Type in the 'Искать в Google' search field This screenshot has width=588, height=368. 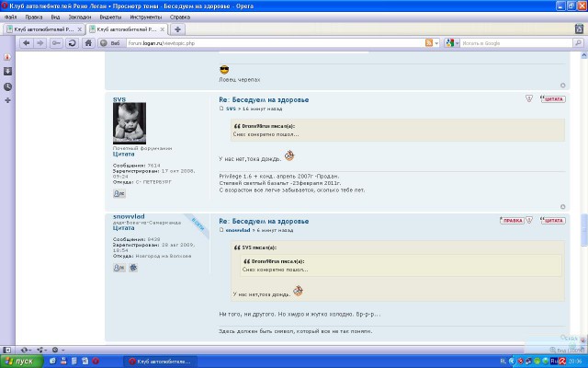[516, 43]
